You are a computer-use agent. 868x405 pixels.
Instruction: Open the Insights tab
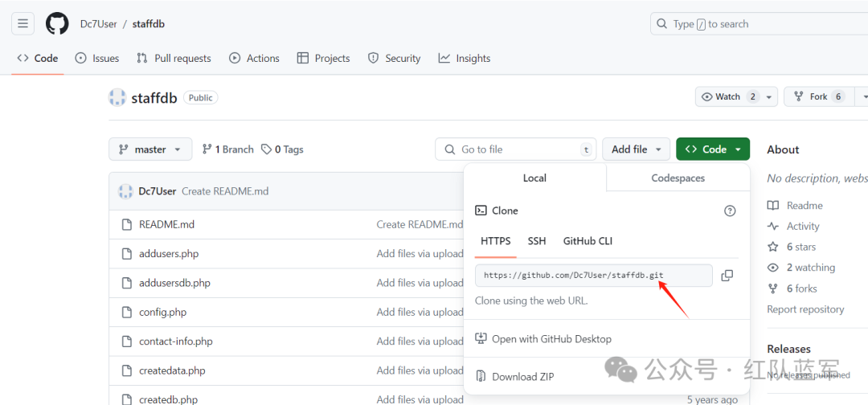click(465, 58)
